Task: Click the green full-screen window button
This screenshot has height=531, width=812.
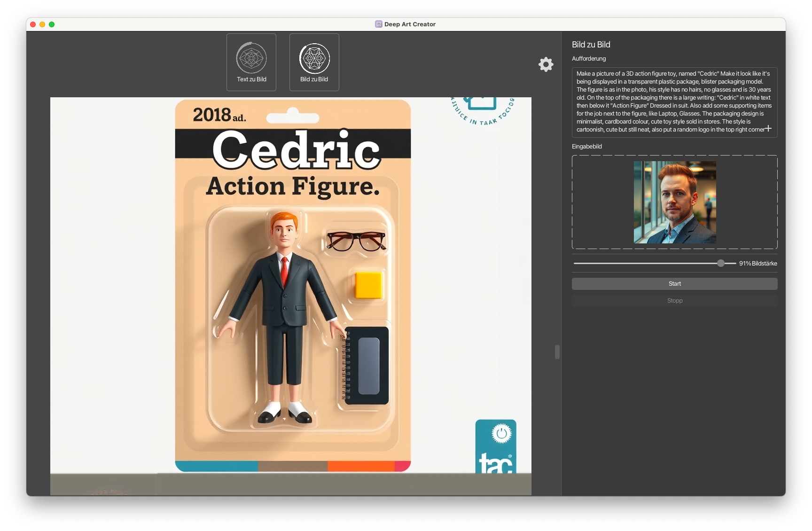Action: coord(52,24)
